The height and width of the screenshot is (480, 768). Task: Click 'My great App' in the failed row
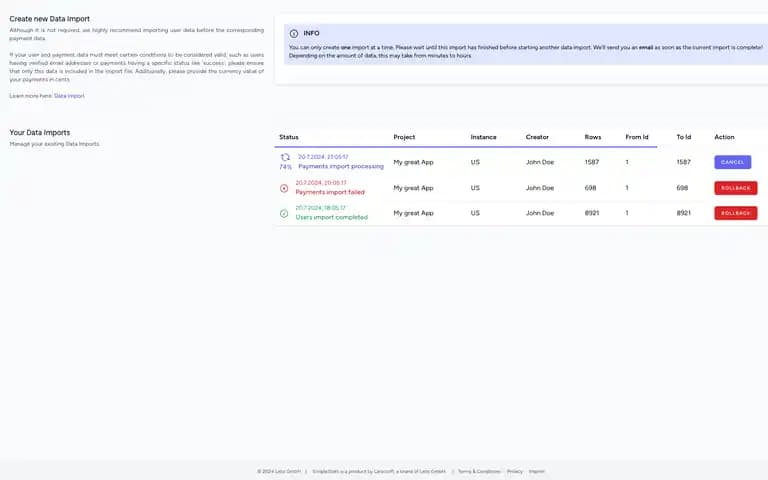413,188
